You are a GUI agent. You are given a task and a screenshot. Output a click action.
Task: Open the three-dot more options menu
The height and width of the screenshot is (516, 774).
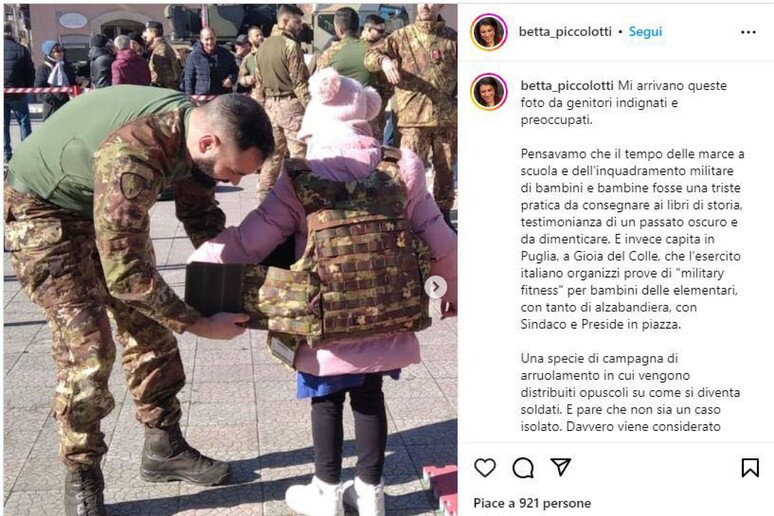point(748,32)
